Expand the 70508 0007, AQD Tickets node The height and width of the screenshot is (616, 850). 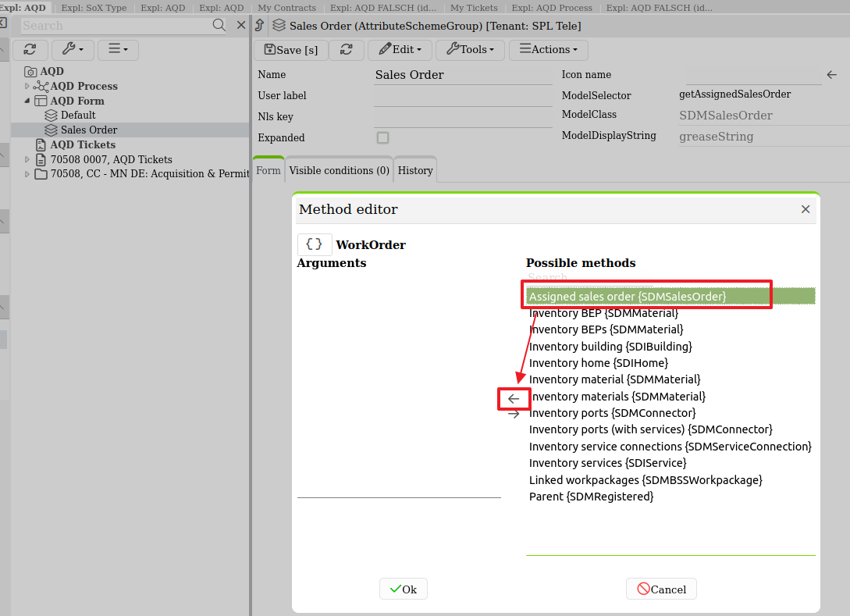(x=27, y=159)
